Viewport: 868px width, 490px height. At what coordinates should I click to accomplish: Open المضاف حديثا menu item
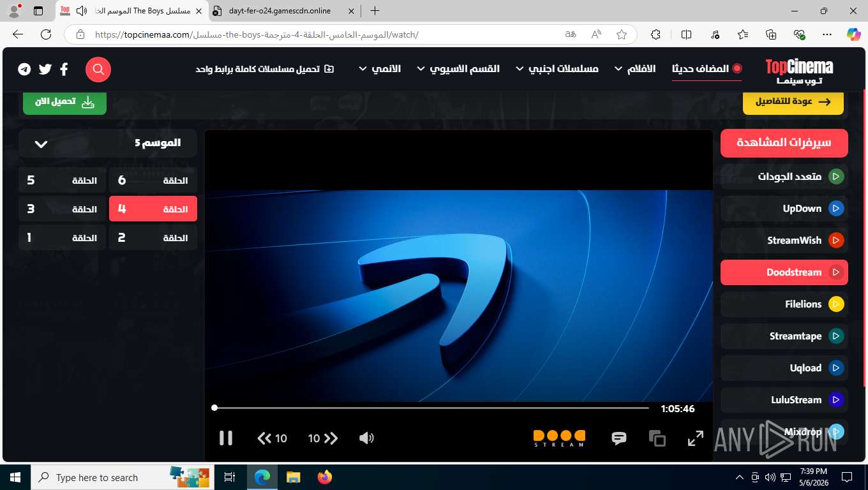[707, 69]
